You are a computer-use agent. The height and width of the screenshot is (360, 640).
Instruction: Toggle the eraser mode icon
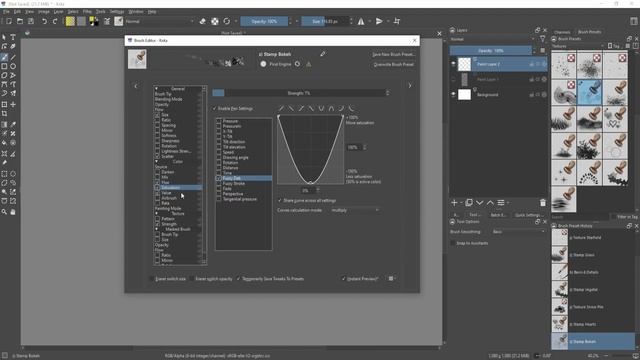pos(202,21)
